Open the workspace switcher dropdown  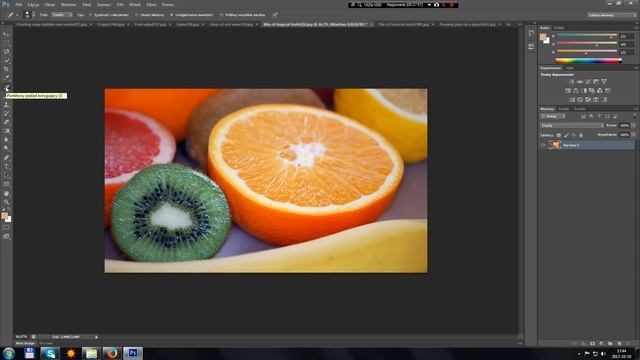pos(612,15)
